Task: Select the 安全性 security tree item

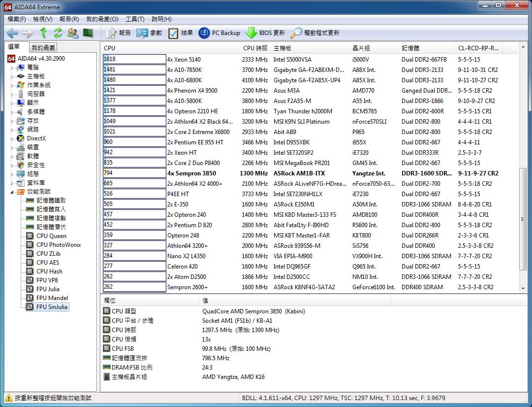Action: click(x=36, y=165)
